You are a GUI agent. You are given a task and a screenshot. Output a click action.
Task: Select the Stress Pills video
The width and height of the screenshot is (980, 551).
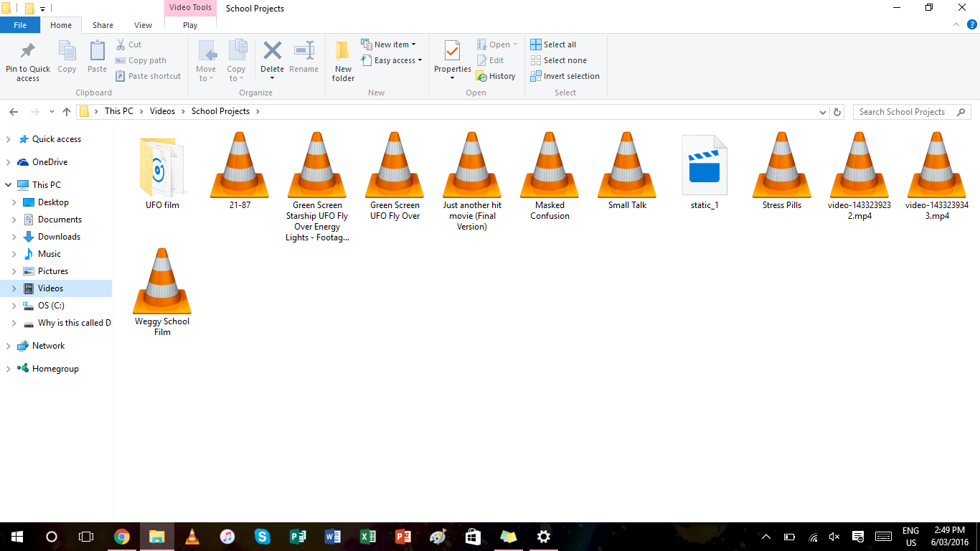click(x=782, y=171)
